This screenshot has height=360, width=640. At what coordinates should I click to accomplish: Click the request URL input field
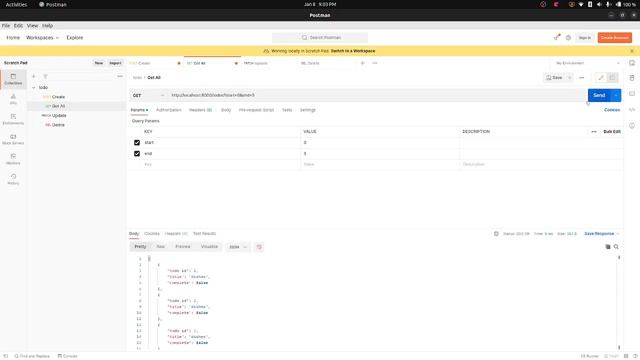click(377, 95)
